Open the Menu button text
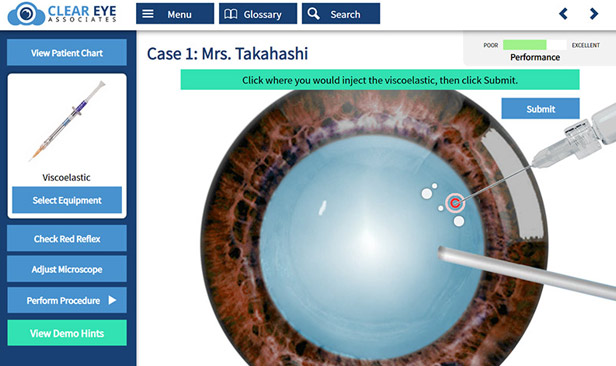This screenshot has width=616, height=366. coord(180,15)
